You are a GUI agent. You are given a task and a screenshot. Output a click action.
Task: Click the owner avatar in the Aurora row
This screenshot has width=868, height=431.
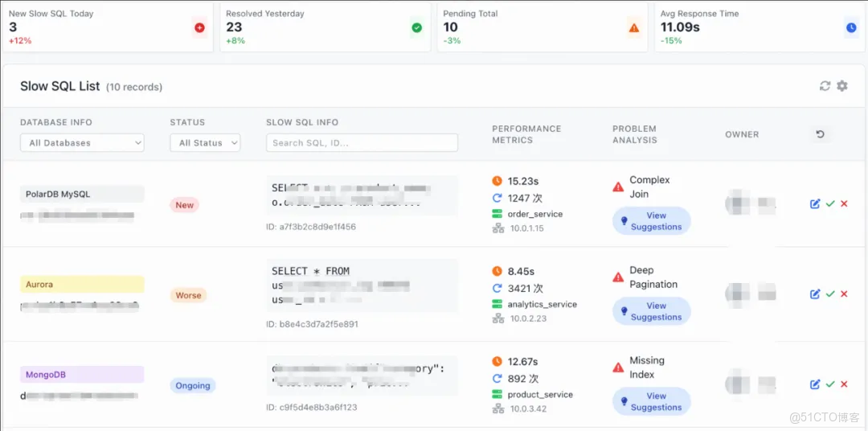[736, 294]
